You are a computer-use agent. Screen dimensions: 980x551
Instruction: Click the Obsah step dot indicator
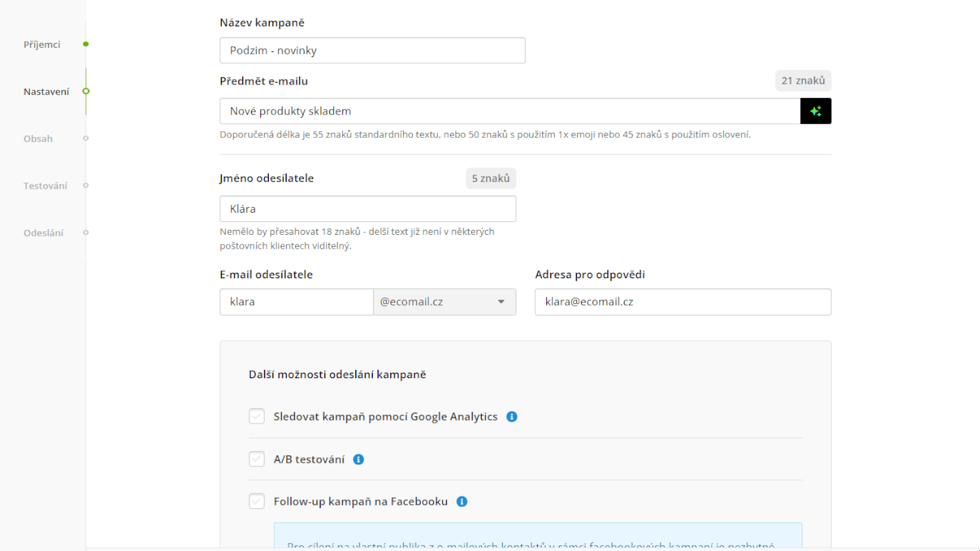pyautogui.click(x=86, y=139)
